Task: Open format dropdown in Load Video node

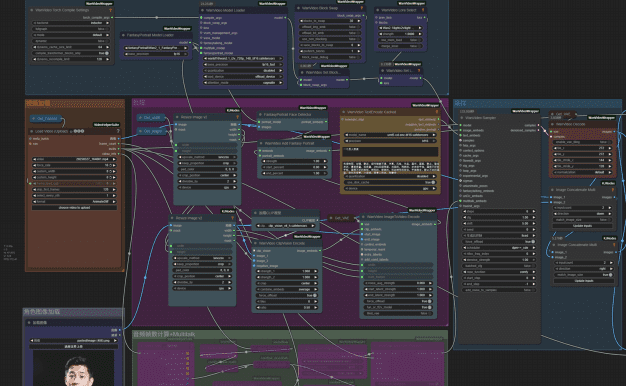Action: click(75, 202)
